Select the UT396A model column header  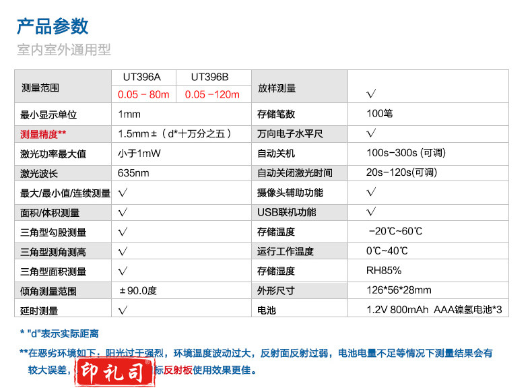point(143,77)
